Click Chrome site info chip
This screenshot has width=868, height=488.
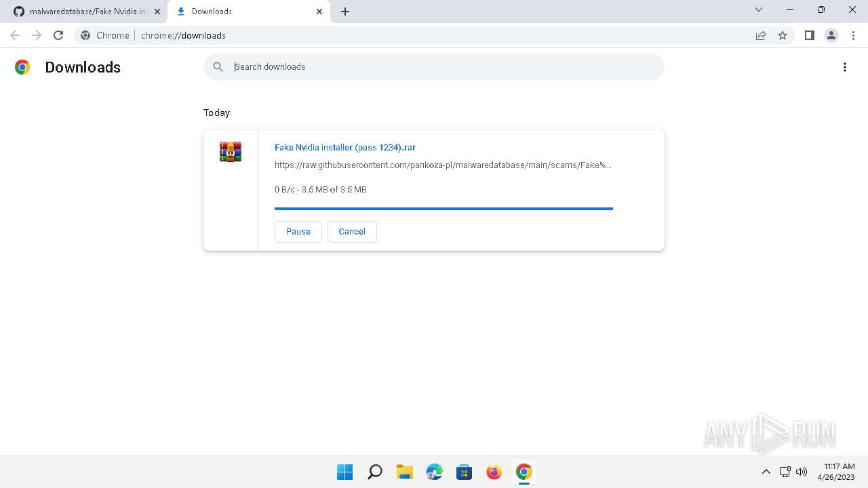tap(105, 35)
